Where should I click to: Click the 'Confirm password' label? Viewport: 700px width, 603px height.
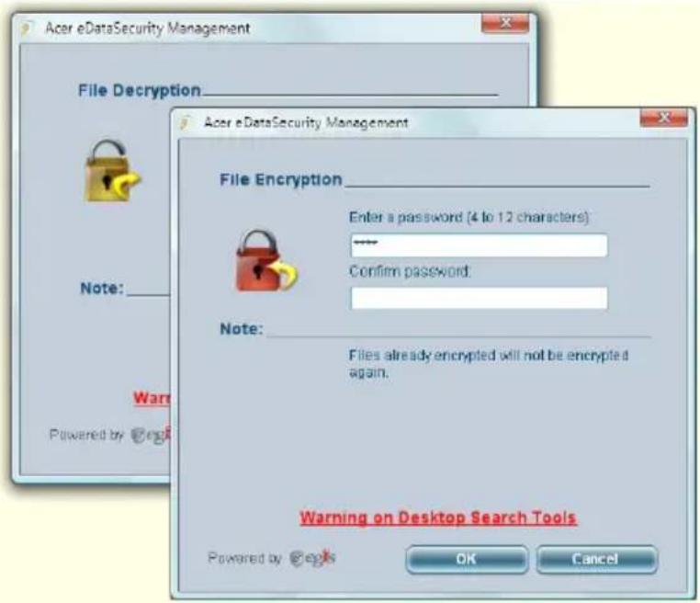pos(410,271)
